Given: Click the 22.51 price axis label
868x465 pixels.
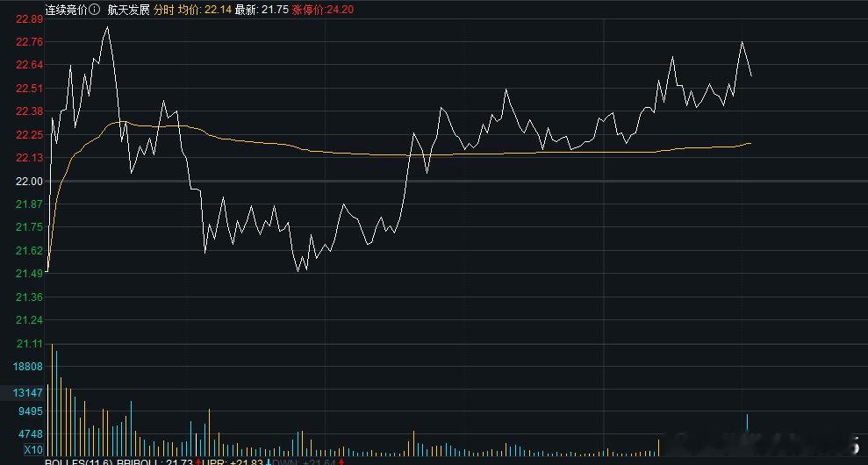Looking at the screenshot, I should 29,89.
